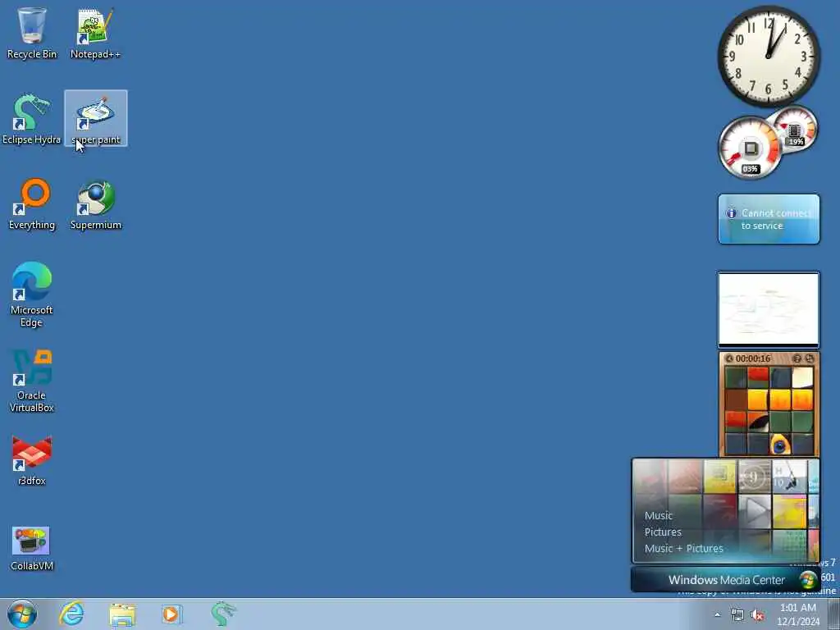Viewport: 840px width, 630px height.
Task: Click the Show desktop strip
Action: coord(833,614)
